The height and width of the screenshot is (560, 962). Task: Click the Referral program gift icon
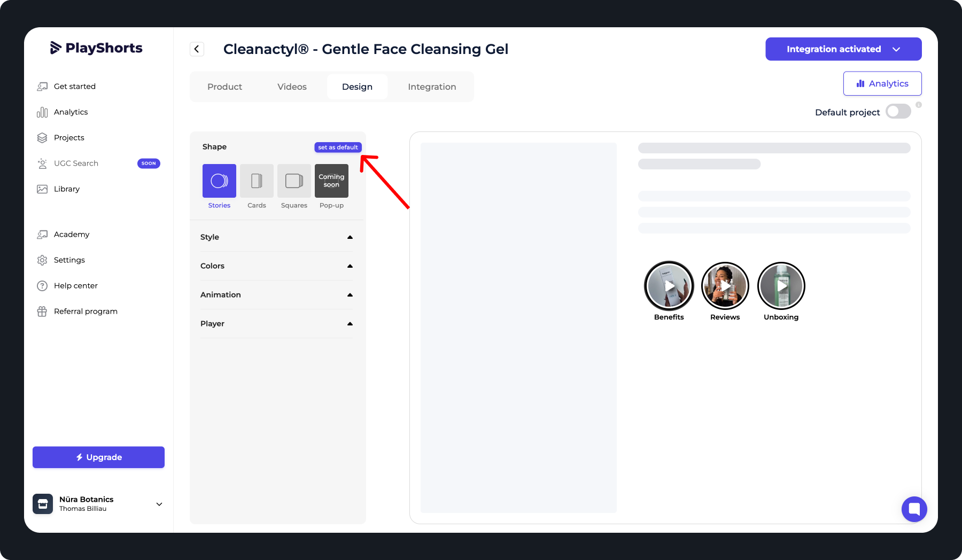(42, 312)
